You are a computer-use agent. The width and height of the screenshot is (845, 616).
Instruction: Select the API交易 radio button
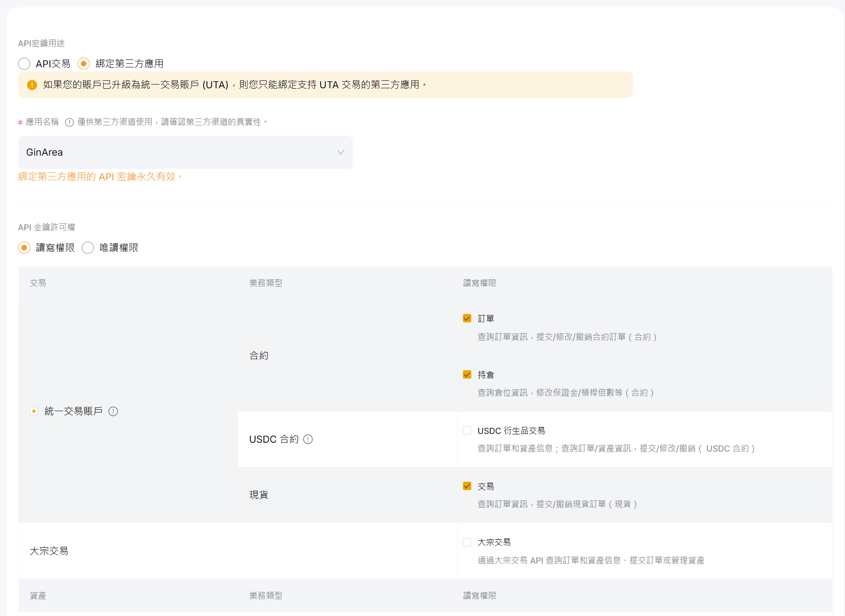click(24, 64)
